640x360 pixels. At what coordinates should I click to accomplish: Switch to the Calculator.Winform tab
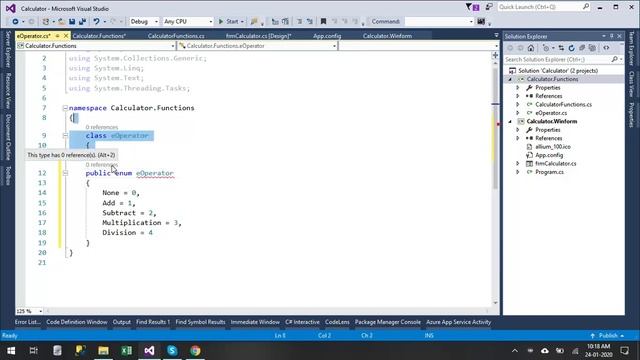point(387,36)
